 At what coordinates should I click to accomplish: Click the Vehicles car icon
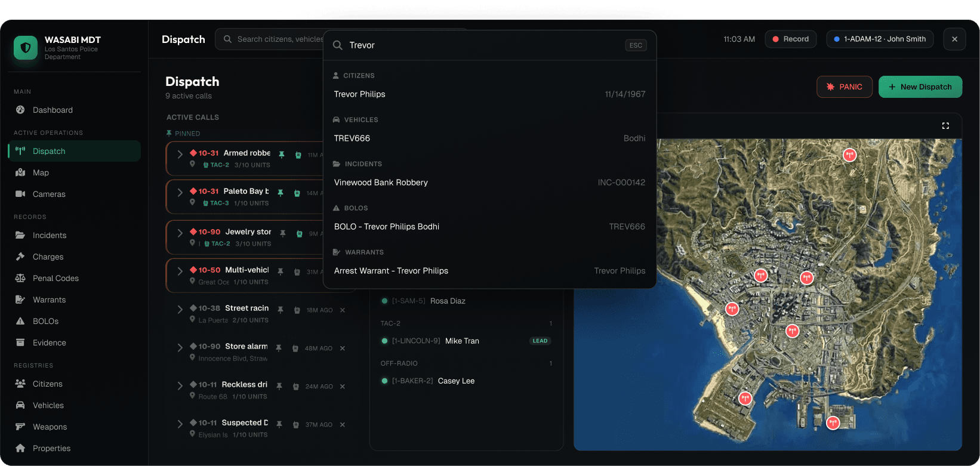[20, 405]
